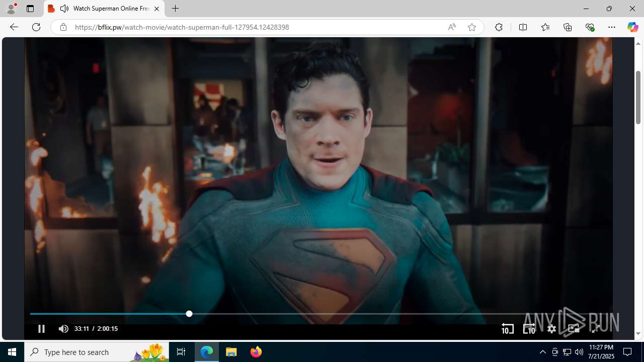
Task: Open video player settings gear
Action: 551,329
